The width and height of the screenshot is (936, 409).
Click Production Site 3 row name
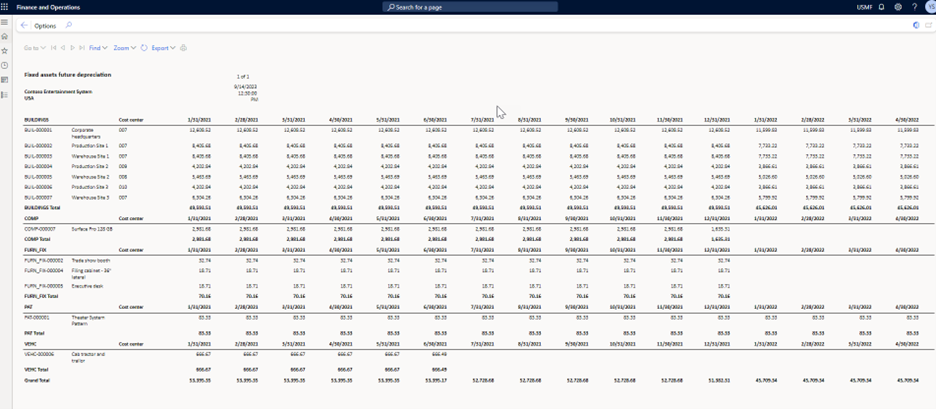click(90, 187)
